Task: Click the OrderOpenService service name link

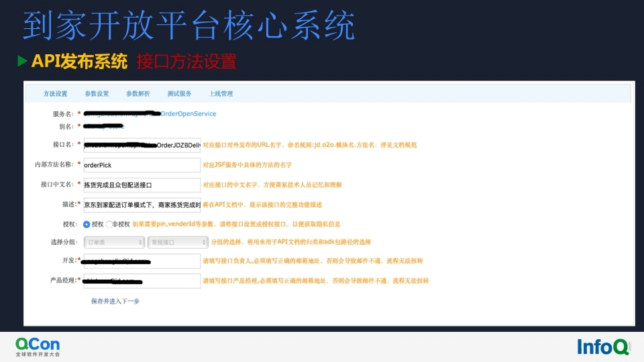Action: tap(188, 114)
